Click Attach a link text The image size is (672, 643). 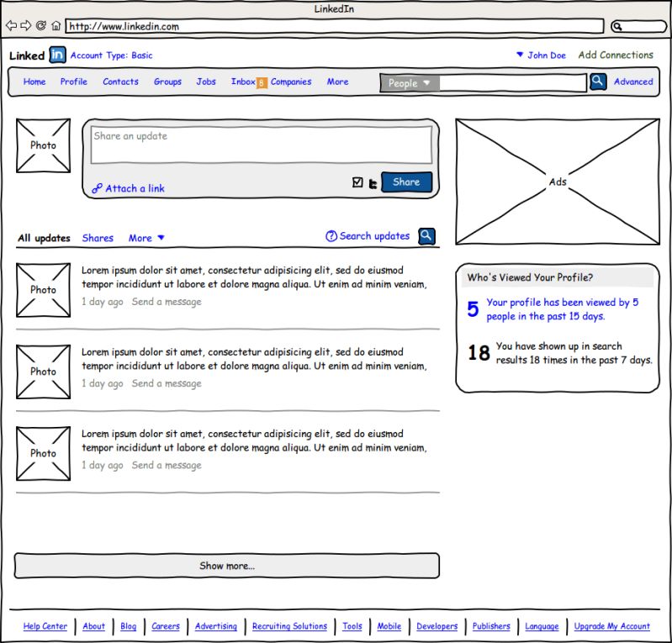[135, 188]
